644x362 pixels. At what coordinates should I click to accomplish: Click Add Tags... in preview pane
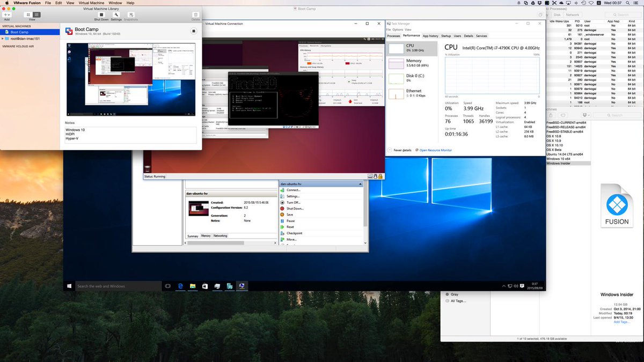(623, 322)
